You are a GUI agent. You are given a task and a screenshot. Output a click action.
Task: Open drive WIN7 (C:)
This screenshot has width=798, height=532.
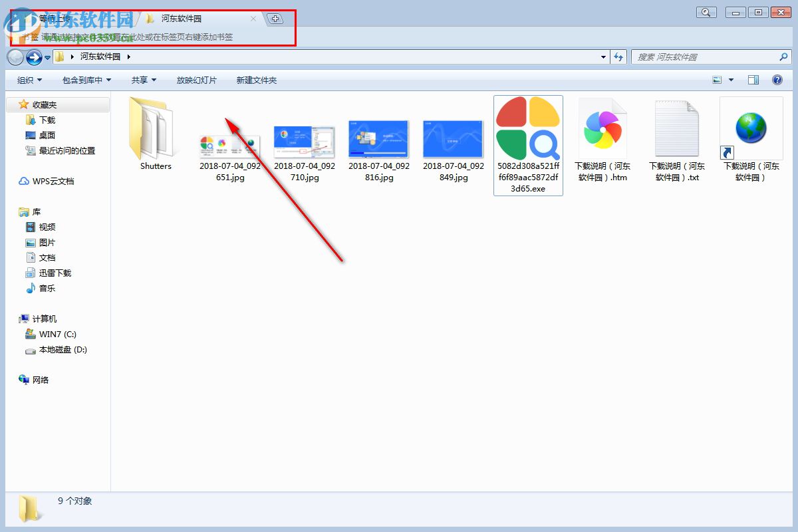pyautogui.click(x=51, y=334)
